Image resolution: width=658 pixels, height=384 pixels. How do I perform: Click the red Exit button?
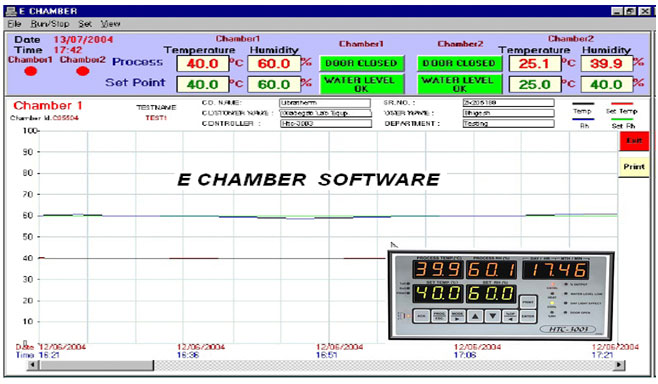tap(634, 141)
